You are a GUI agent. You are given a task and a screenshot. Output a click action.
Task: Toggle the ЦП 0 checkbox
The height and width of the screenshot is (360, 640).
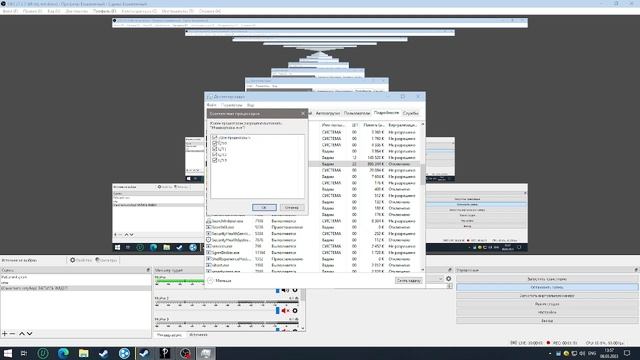[215, 143]
